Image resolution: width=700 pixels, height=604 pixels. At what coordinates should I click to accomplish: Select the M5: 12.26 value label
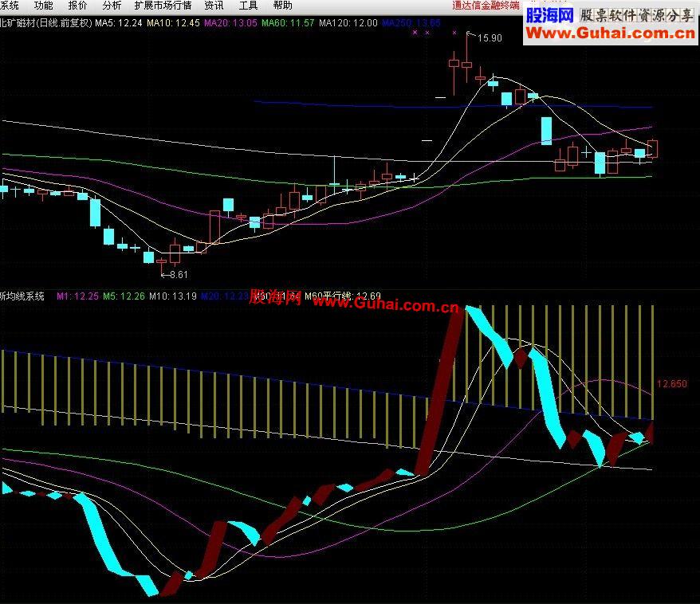tap(124, 296)
